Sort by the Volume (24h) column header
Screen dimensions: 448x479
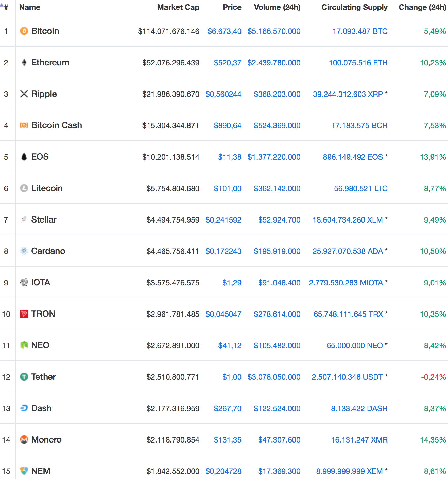click(277, 7)
